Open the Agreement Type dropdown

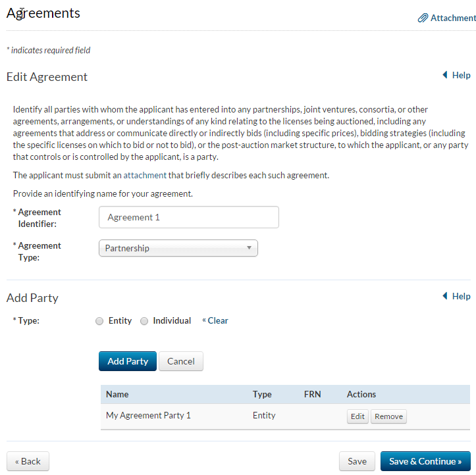coord(178,248)
